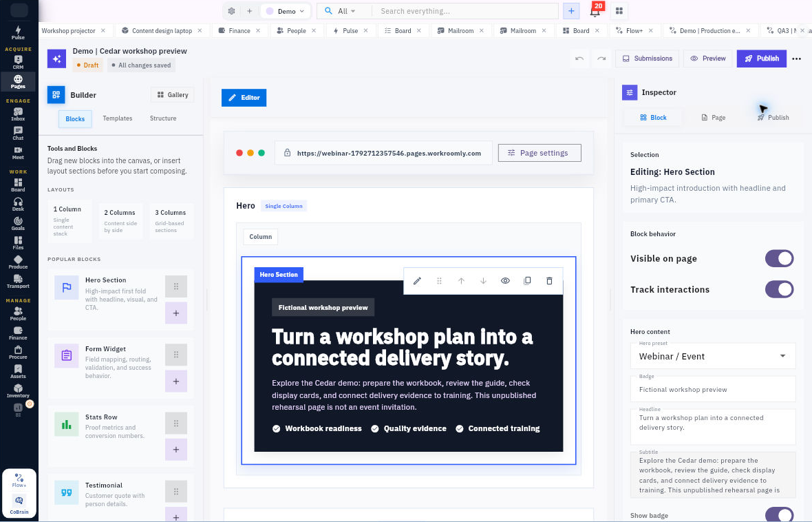This screenshot has width=812, height=522.
Task: Move Hero block down with arrow icon
Action: pyautogui.click(x=483, y=281)
